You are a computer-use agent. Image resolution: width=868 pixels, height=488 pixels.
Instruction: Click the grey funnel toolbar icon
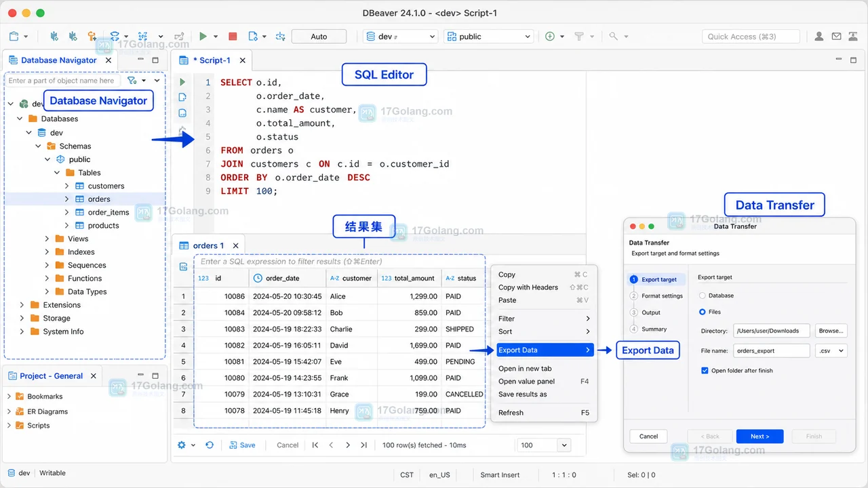point(579,37)
